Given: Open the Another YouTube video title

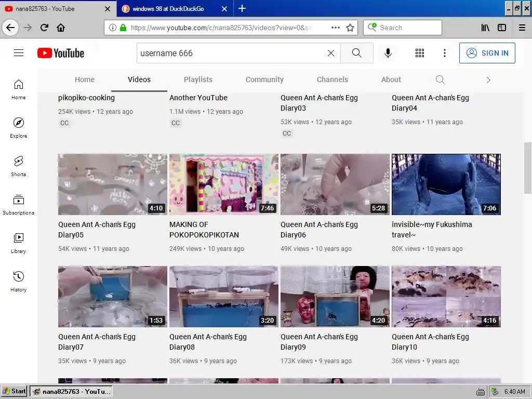Looking at the screenshot, I should [x=198, y=98].
